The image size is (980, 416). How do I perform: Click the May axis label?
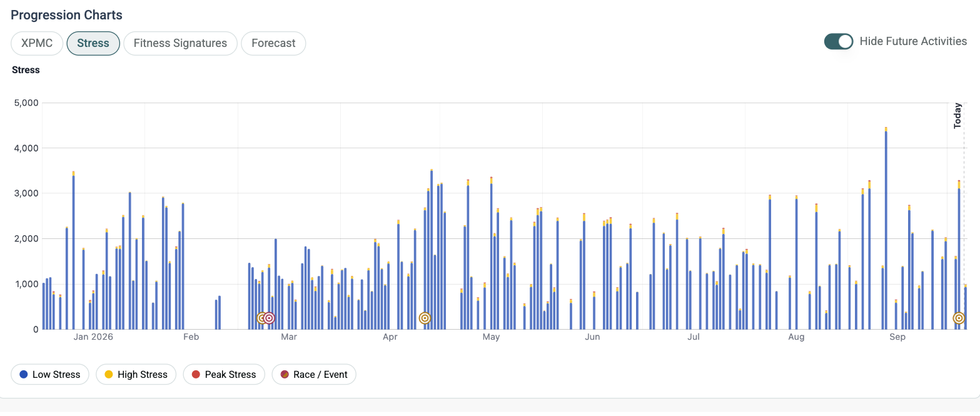491,337
